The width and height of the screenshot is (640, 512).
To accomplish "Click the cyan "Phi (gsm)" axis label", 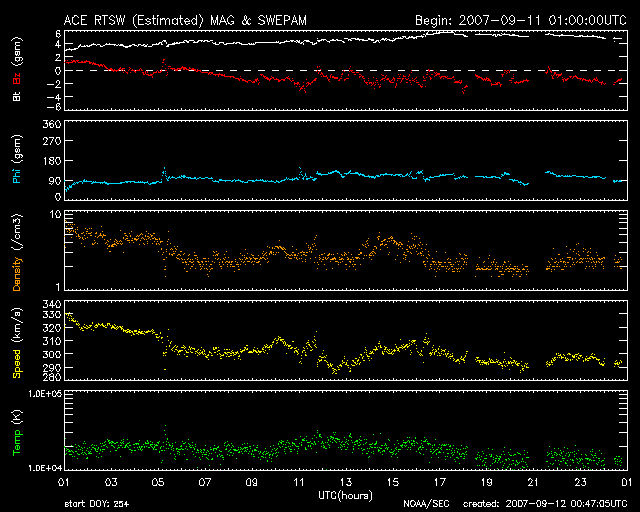I will [17, 160].
